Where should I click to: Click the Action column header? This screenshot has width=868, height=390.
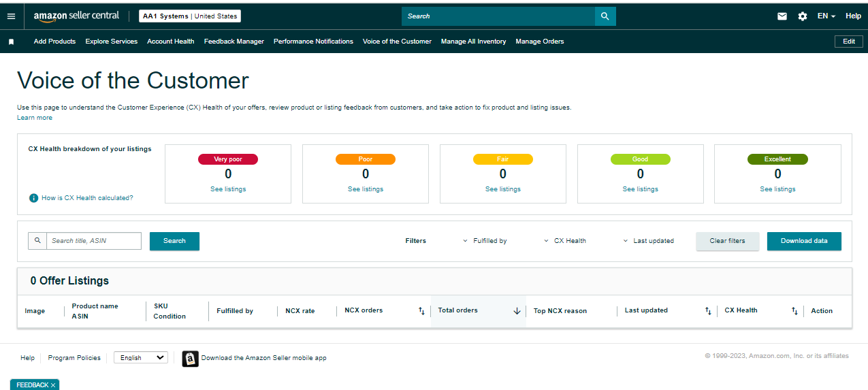coord(822,311)
